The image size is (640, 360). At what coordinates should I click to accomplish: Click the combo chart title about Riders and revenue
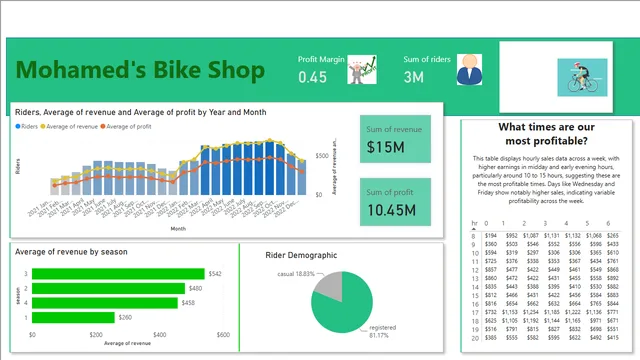click(140, 112)
